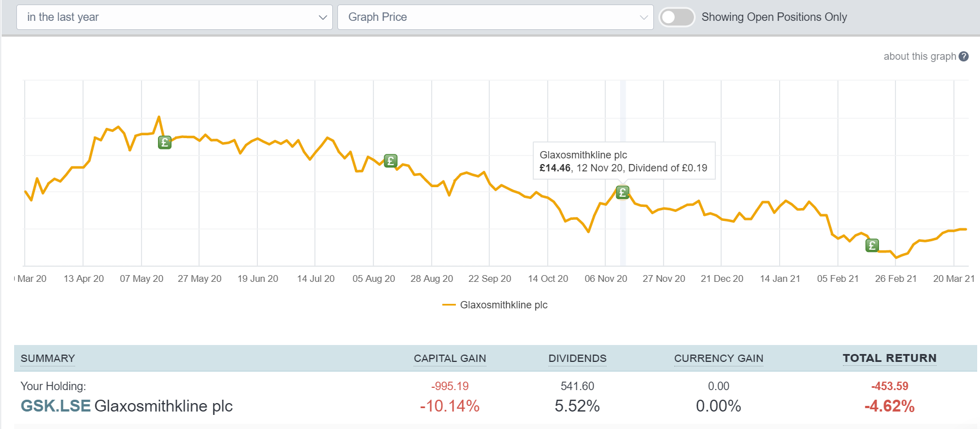Click the lowest price point near 26 Feb 21
The width and height of the screenshot is (980, 429).
click(x=896, y=258)
